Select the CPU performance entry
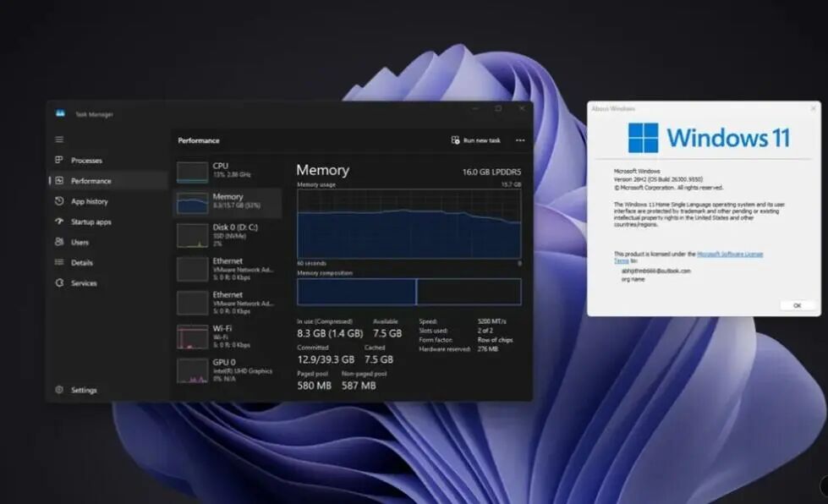 (x=228, y=172)
